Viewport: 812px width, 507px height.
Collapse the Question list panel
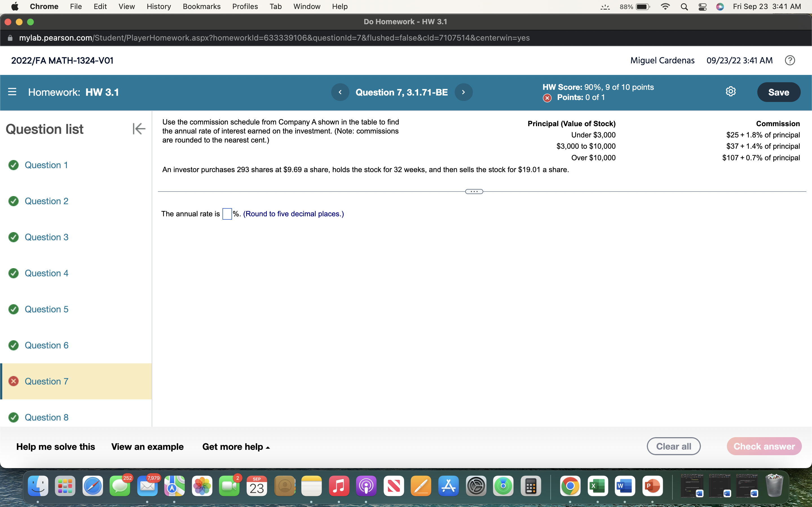tap(139, 128)
